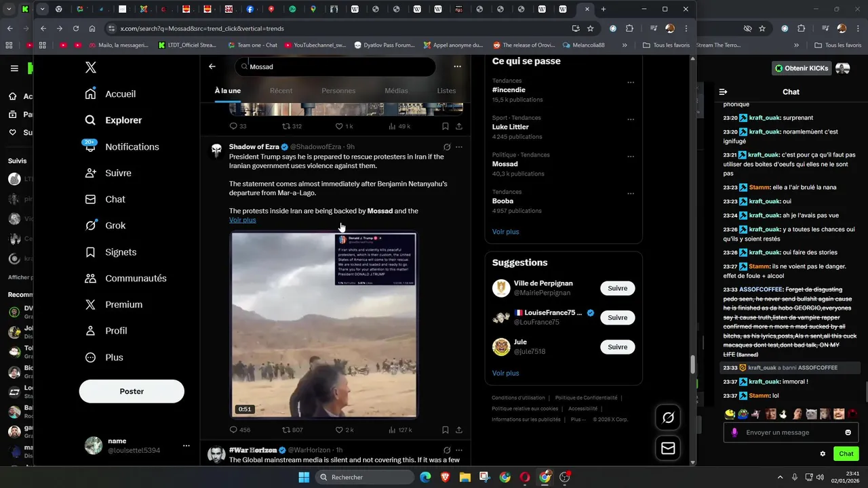
Task: Open Chat envelope in X sidebar
Action: point(104,199)
